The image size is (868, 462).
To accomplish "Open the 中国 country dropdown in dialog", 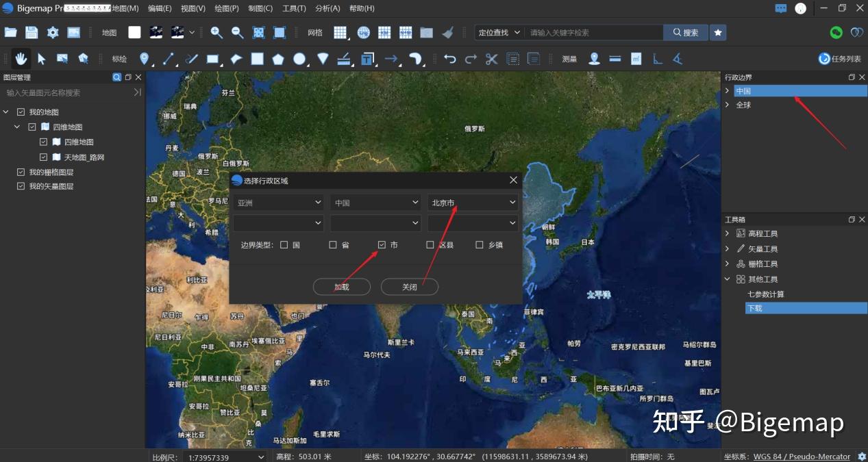I will point(375,203).
